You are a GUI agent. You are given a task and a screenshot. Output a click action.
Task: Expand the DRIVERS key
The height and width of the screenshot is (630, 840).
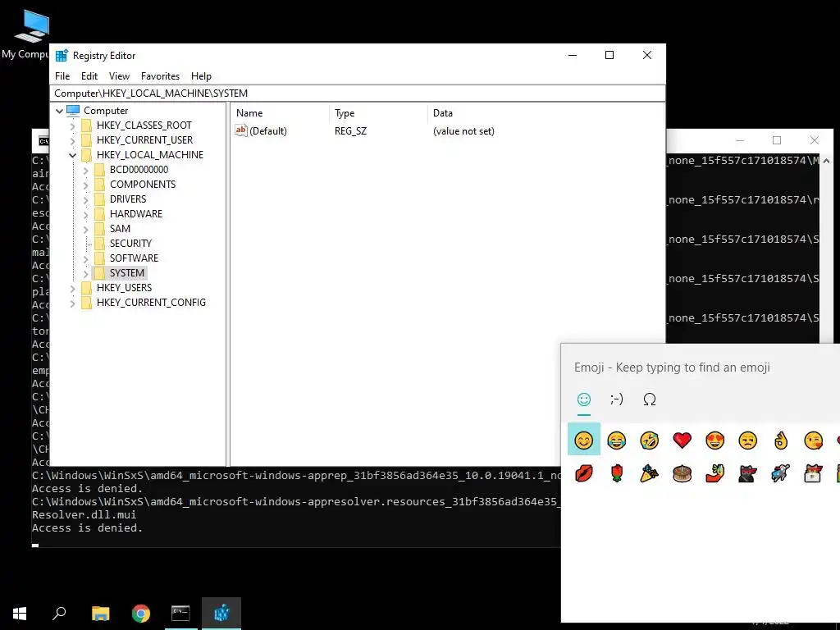(x=85, y=200)
